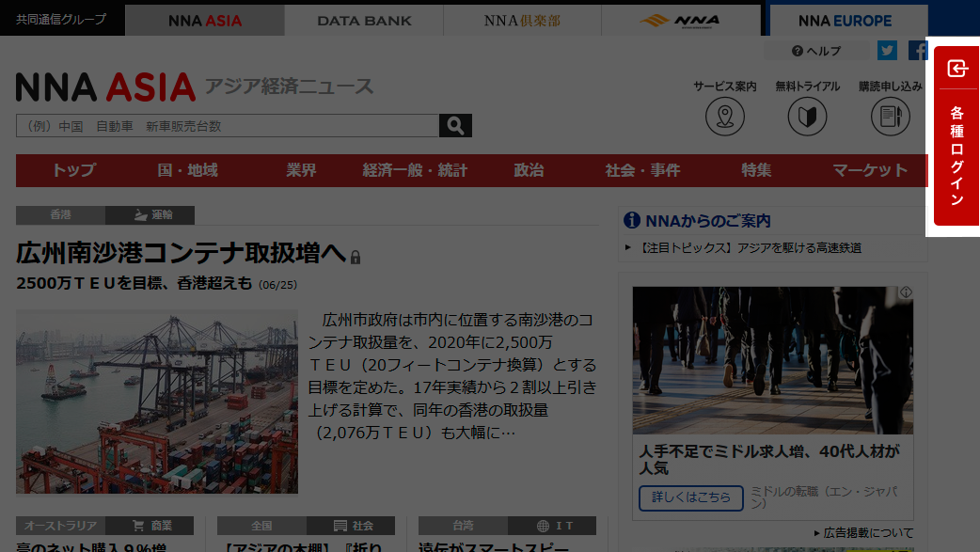Select 国・地域 in the navigation menu

[x=187, y=170]
